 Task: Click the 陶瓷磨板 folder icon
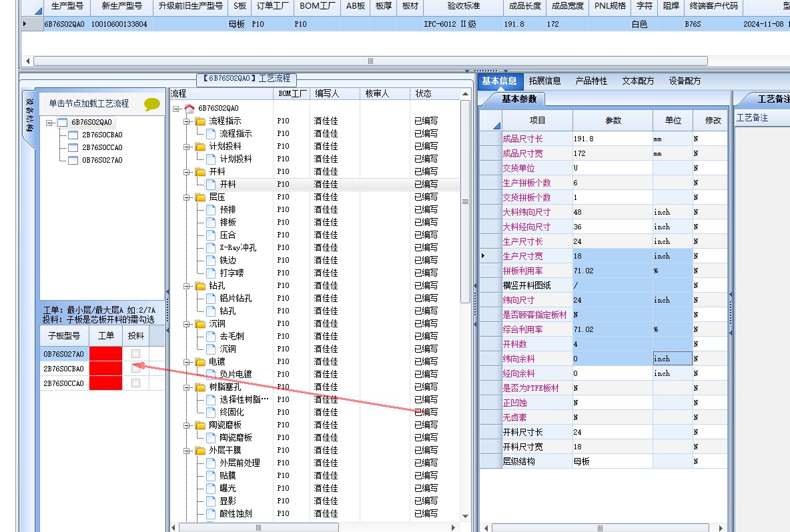point(201,425)
